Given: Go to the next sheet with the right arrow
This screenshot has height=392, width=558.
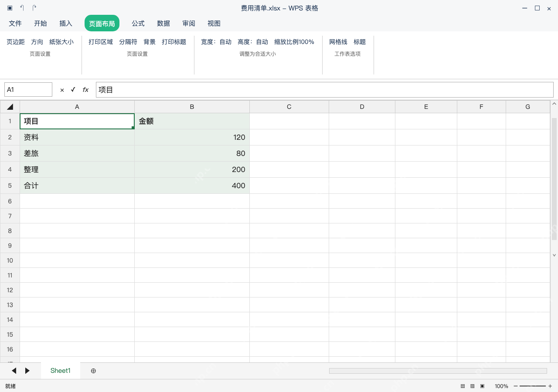Looking at the screenshot, I should tap(27, 371).
